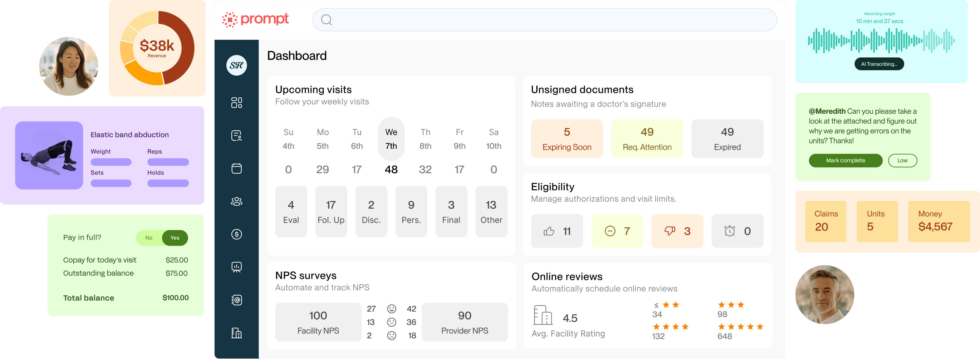Screen dimensions: 980x359
Task: Select the Low priority pill
Action: tap(902, 160)
